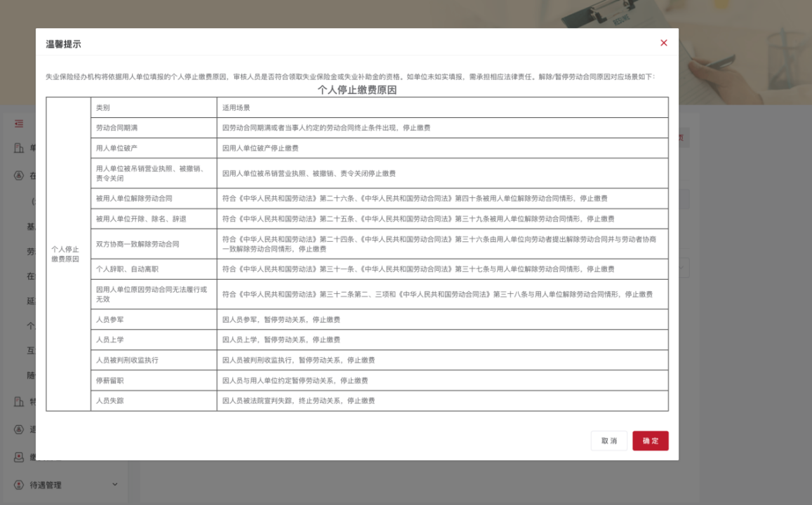Select the 劳动合同期满 table row
The height and width of the screenshot is (505, 812).
click(x=154, y=128)
